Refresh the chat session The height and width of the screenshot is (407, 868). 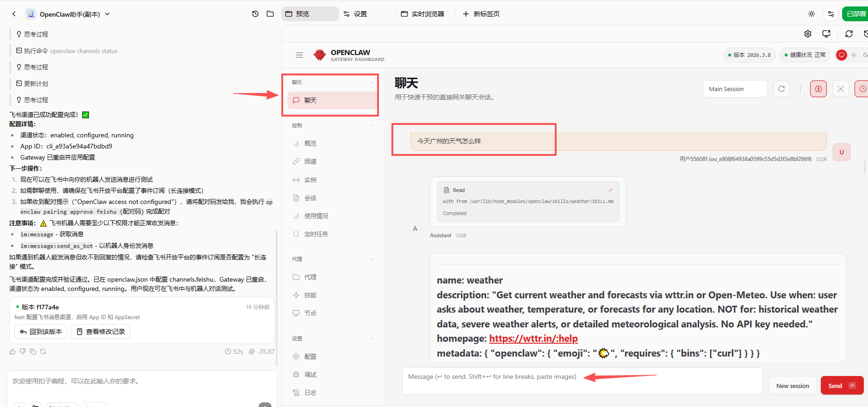[x=781, y=89]
